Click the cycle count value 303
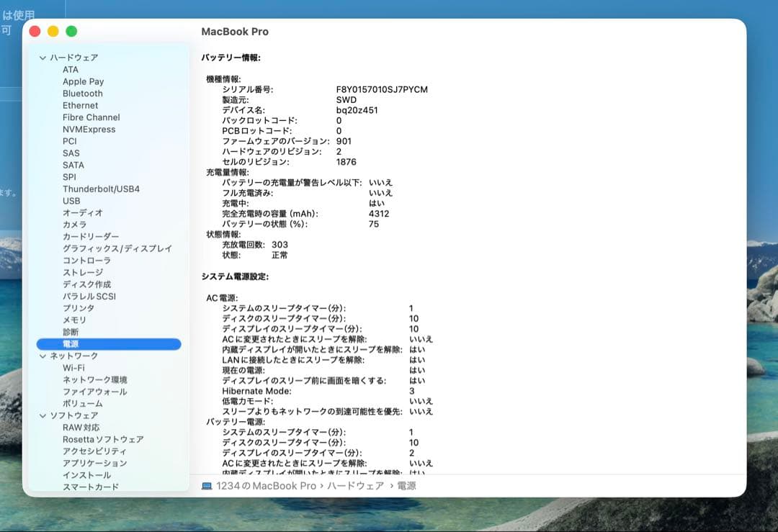 tap(280, 245)
